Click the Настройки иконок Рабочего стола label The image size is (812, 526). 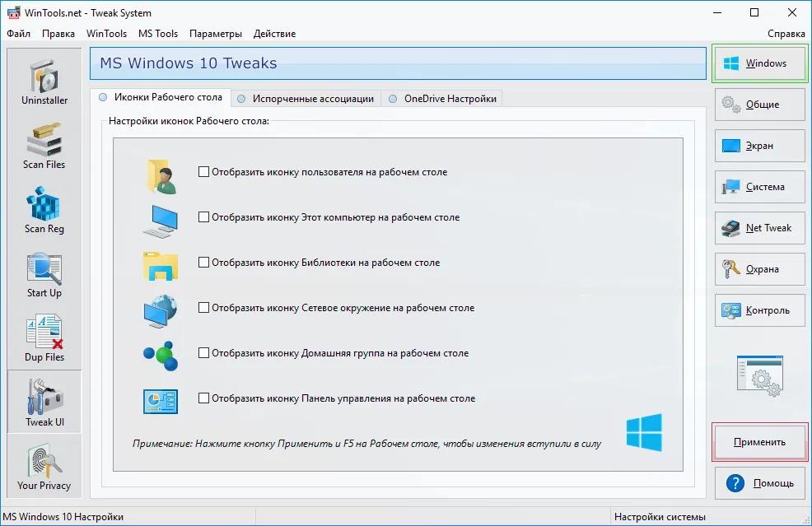tap(189, 121)
